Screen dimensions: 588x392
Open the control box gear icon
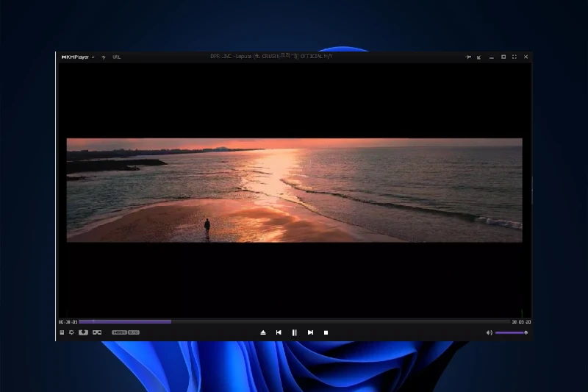(71, 332)
